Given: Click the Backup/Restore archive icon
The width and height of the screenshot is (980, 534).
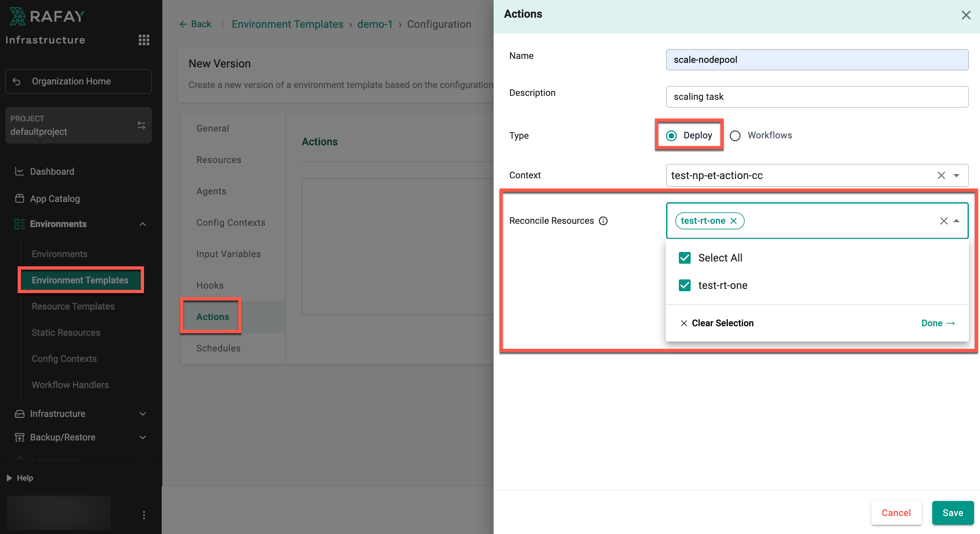Looking at the screenshot, I should click(19, 437).
